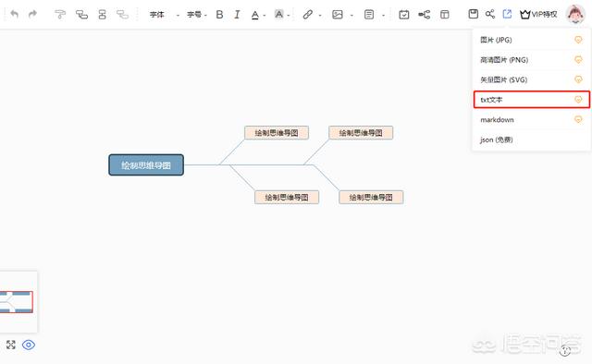Open the task checklist calendar icon
The width and height of the screenshot is (592, 364).
tap(404, 15)
